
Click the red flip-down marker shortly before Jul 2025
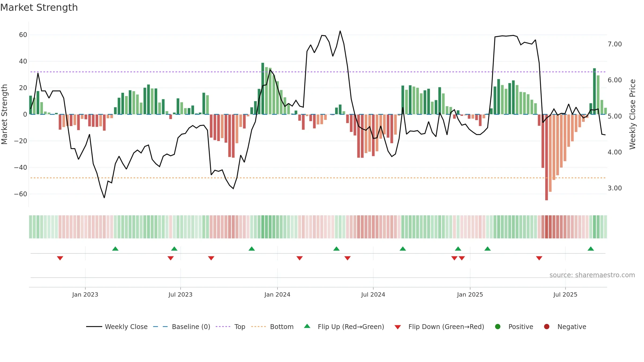539,258
